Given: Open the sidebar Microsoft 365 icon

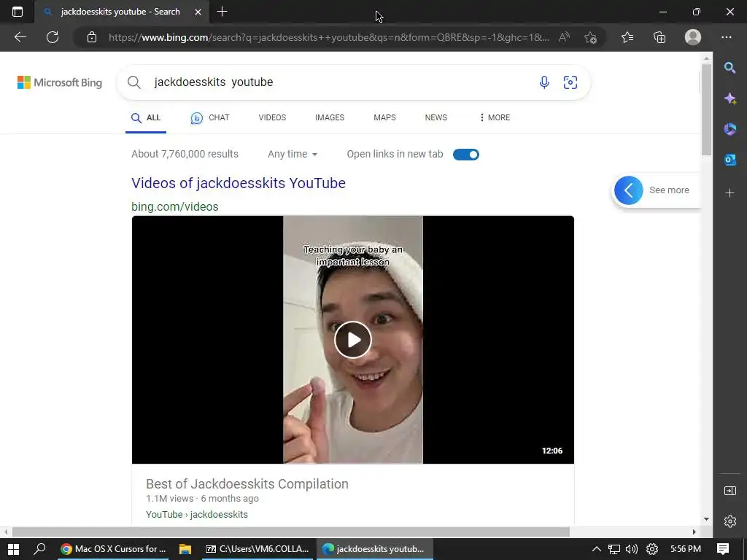Looking at the screenshot, I should coord(729,129).
